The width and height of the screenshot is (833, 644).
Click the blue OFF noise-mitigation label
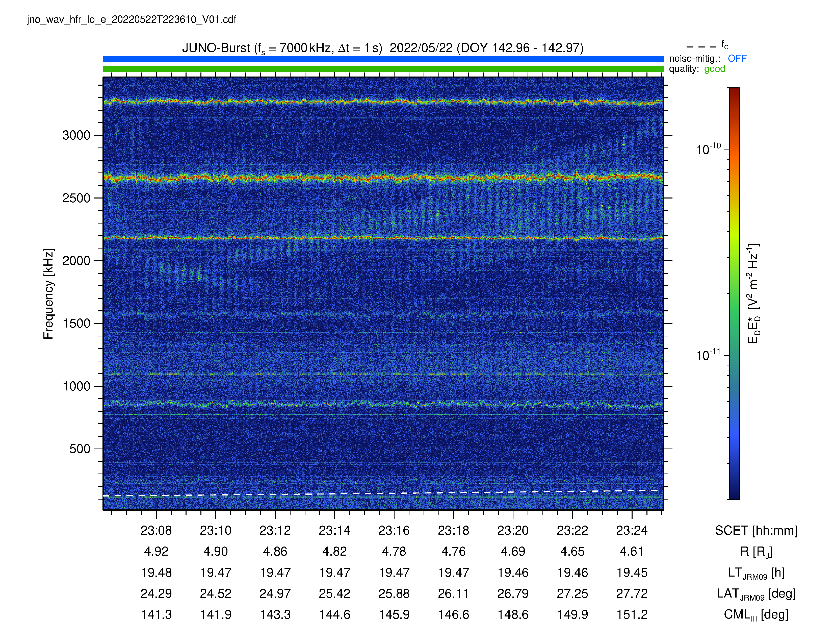[x=737, y=58]
